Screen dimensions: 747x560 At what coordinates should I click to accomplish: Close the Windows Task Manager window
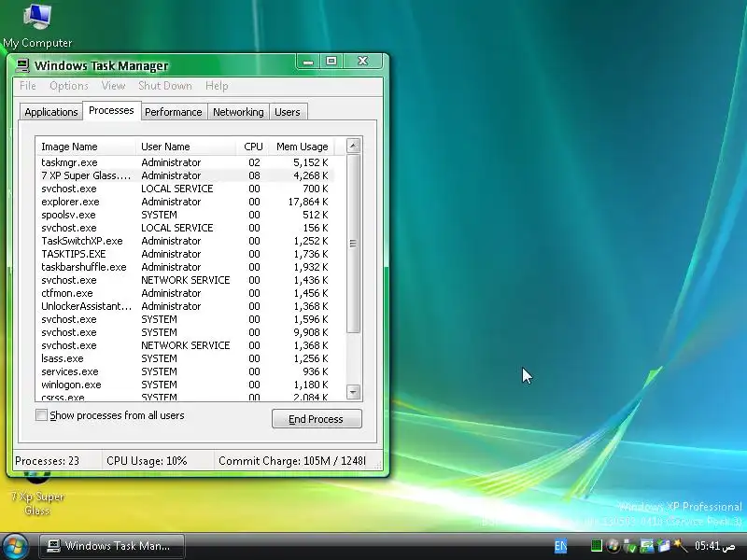click(363, 61)
